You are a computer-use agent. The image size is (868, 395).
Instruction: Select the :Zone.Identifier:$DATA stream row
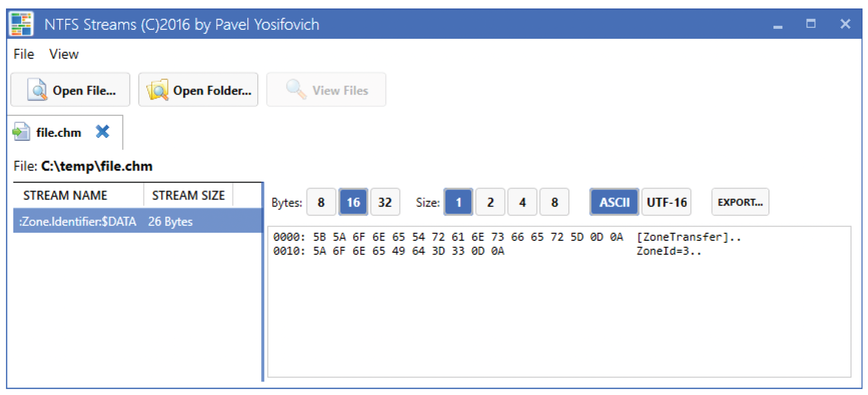(x=137, y=221)
